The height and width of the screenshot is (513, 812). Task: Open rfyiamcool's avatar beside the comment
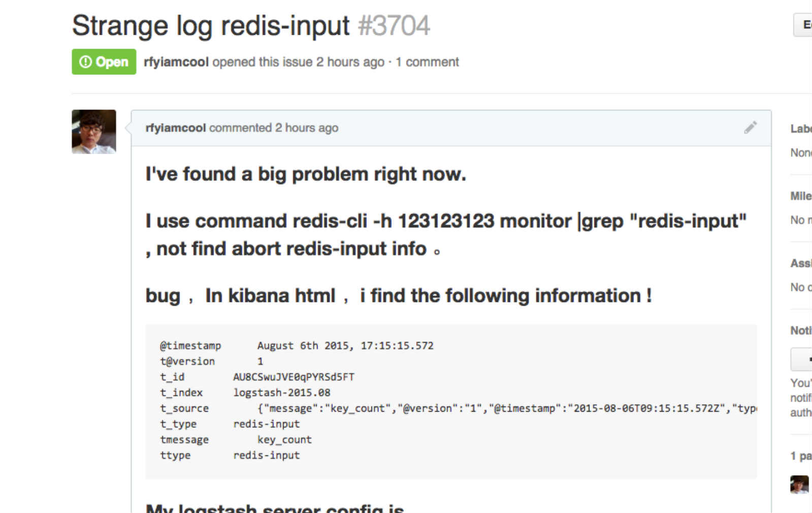click(94, 132)
